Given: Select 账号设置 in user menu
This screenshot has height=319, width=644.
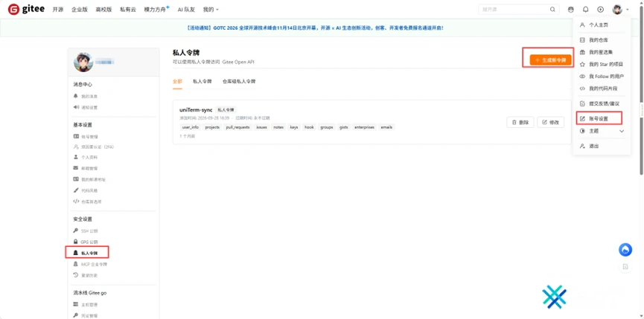Looking at the screenshot, I should coord(599,119).
